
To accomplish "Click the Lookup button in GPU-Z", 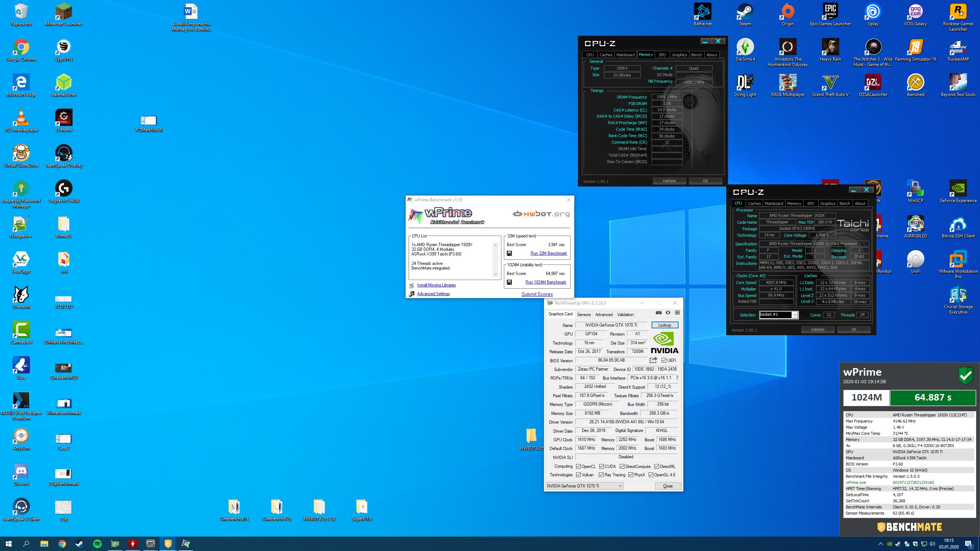I will point(665,325).
